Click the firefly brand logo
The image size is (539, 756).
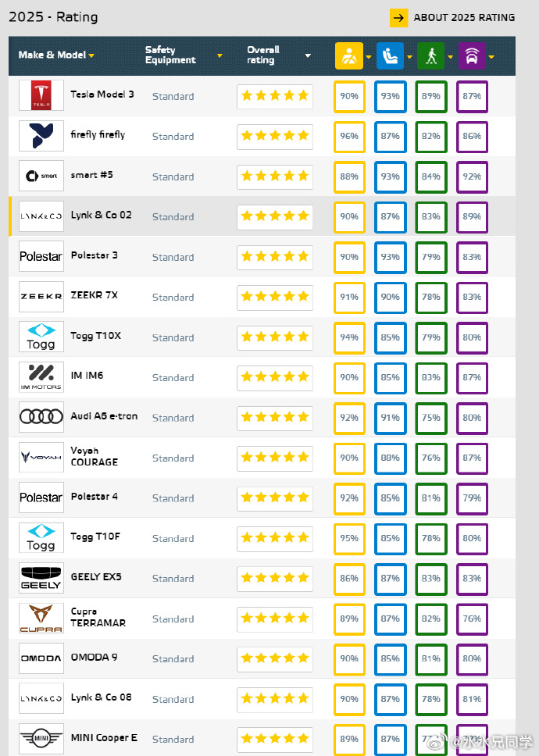coord(41,135)
